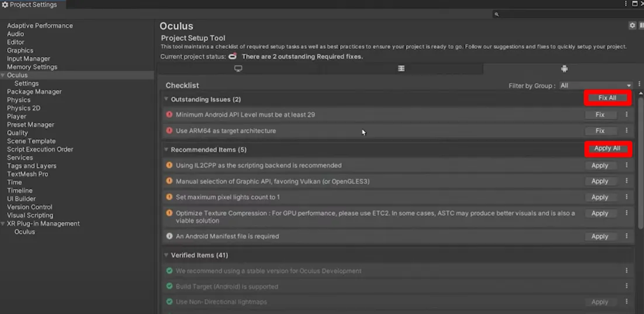Click the orange warning icon for Graphic API item

pyautogui.click(x=169, y=181)
